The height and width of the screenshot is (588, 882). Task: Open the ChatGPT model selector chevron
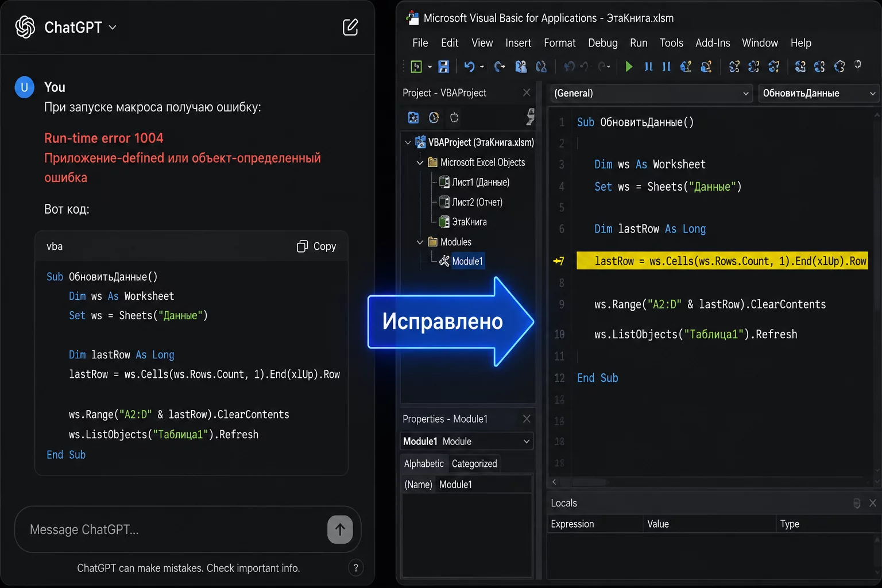pyautogui.click(x=113, y=27)
